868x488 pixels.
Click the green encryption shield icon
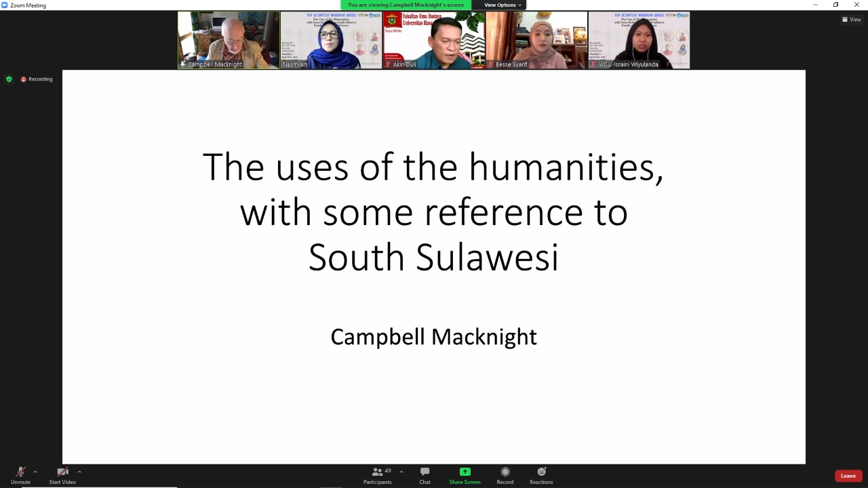tap(9, 79)
